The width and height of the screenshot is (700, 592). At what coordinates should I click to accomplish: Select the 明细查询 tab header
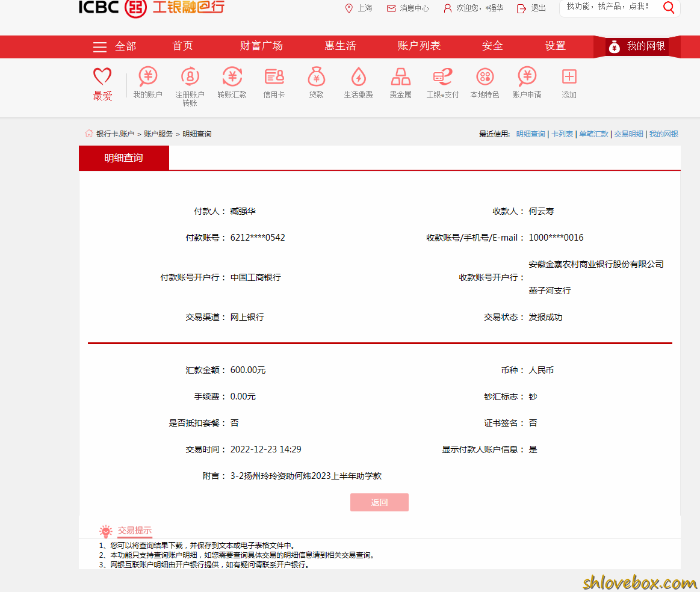pyautogui.click(x=123, y=158)
